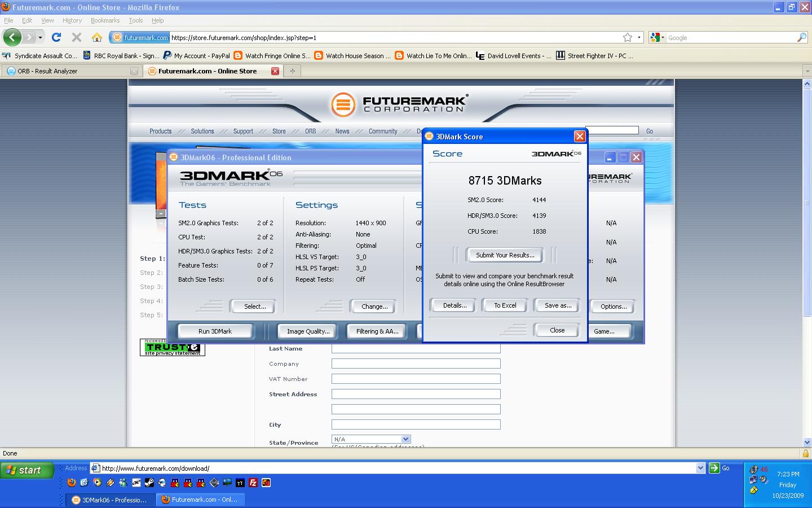The width and height of the screenshot is (812, 508).
Task: Open the list all tabs dropdown
Action: pyautogui.click(x=807, y=71)
